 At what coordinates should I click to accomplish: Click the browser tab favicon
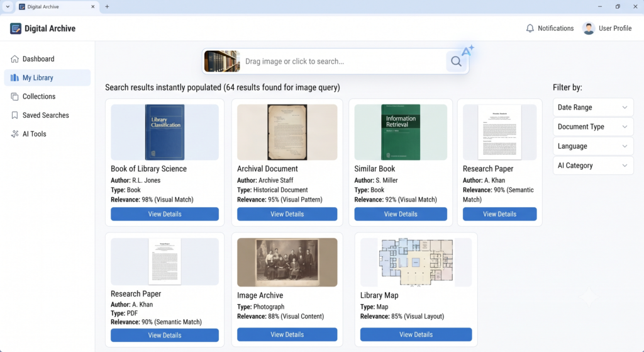(x=22, y=6)
